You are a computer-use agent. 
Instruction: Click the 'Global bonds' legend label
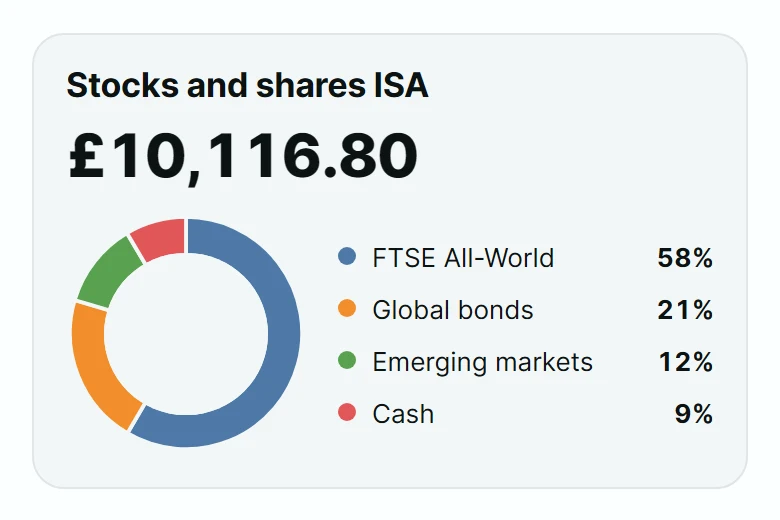pos(453,310)
